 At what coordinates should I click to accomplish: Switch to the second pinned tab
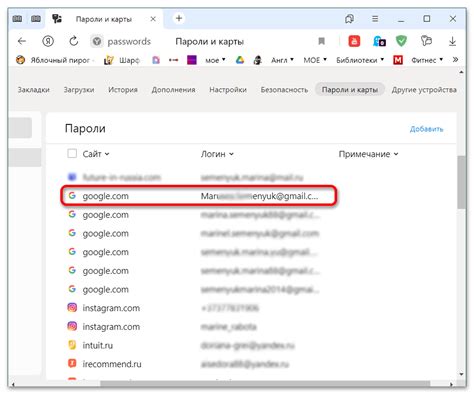pyautogui.click(x=36, y=19)
